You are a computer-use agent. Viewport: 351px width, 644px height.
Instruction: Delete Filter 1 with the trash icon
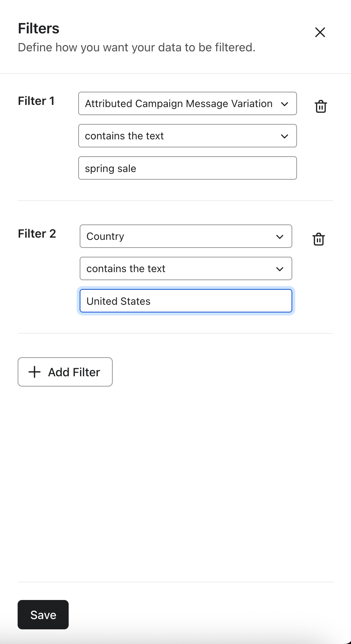click(x=321, y=106)
